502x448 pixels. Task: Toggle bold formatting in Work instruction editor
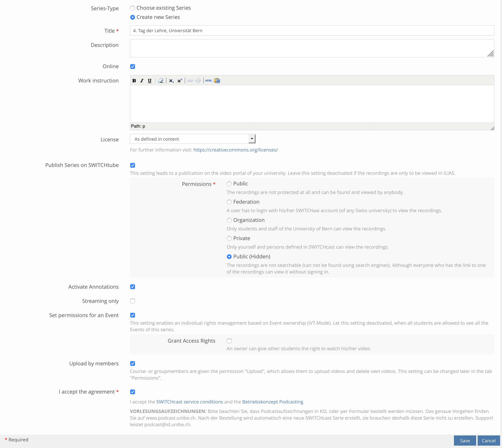[134, 81]
